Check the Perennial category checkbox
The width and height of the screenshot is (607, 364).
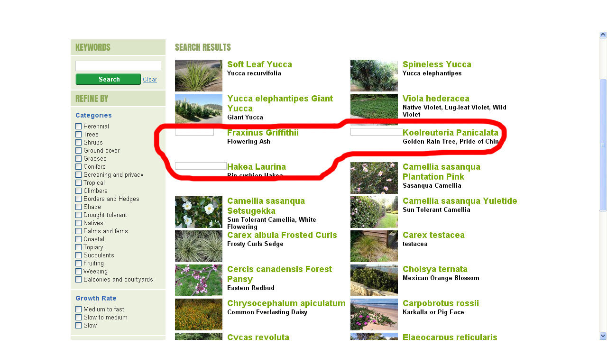[x=78, y=126]
